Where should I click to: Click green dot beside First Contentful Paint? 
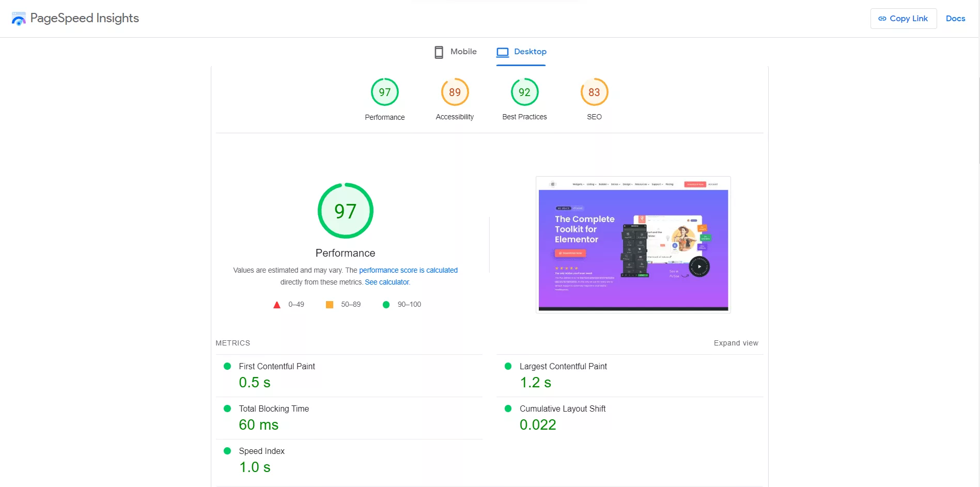pos(227,366)
